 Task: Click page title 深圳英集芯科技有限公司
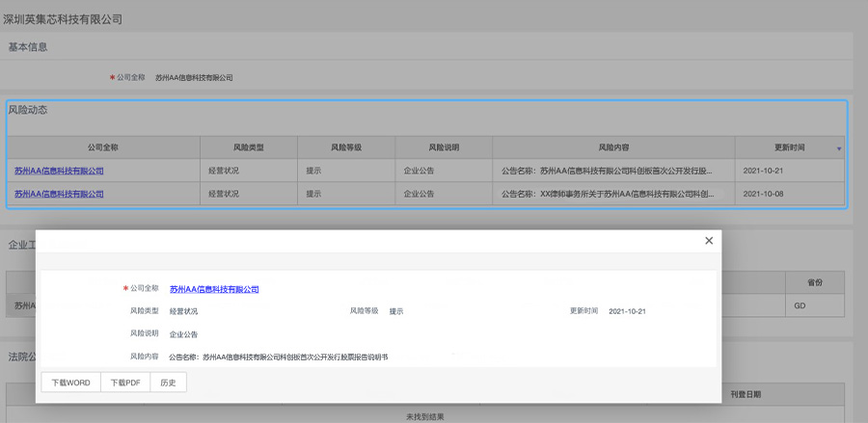tap(63, 20)
